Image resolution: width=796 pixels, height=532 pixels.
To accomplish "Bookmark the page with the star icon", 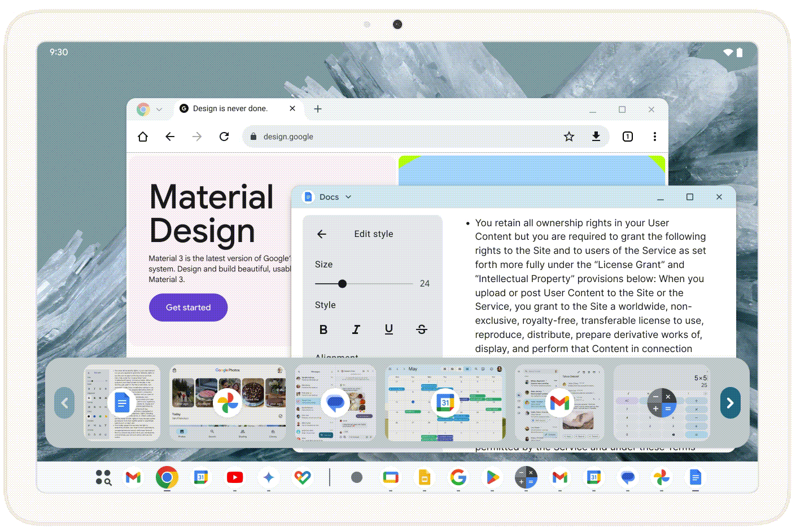I will 569,137.
